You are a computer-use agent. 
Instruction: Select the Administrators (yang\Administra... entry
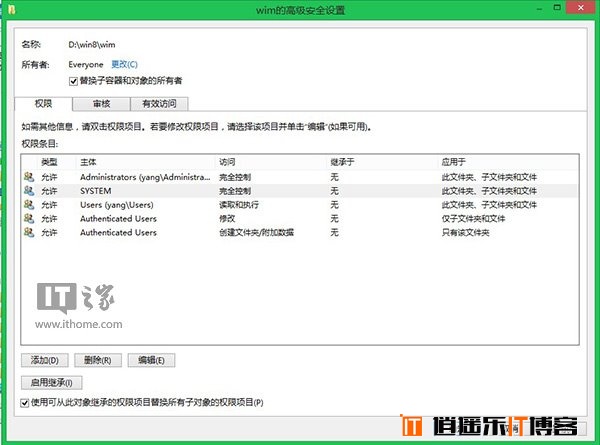pyautogui.click(x=300, y=177)
